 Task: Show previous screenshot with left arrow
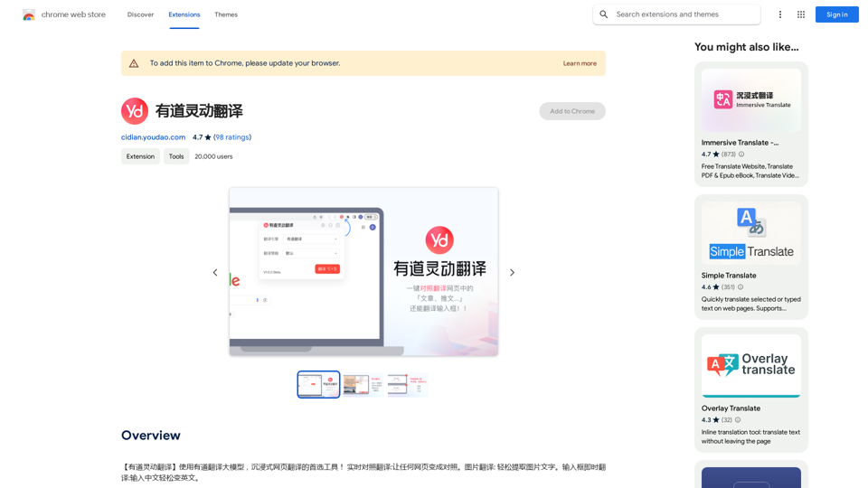(215, 272)
